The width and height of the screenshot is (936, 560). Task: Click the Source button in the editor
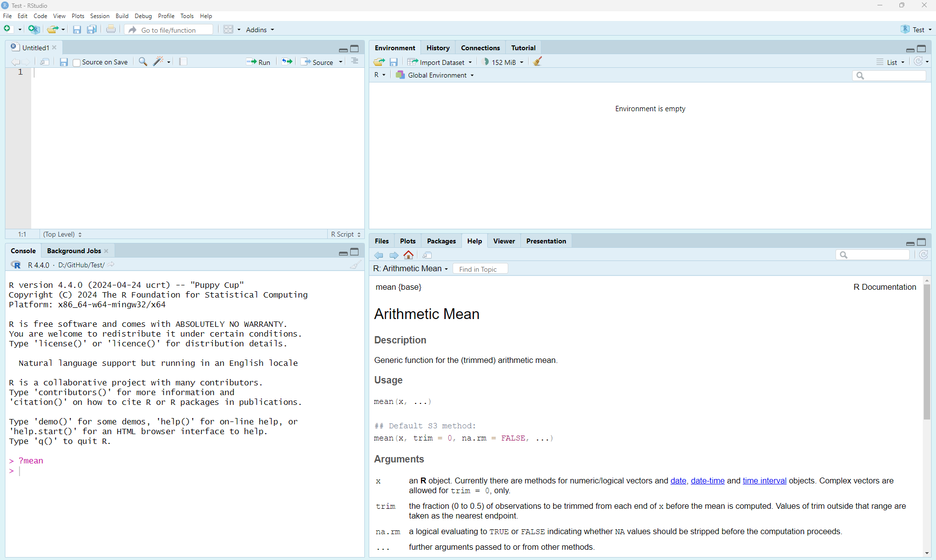pyautogui.click(x=318, y=62)
